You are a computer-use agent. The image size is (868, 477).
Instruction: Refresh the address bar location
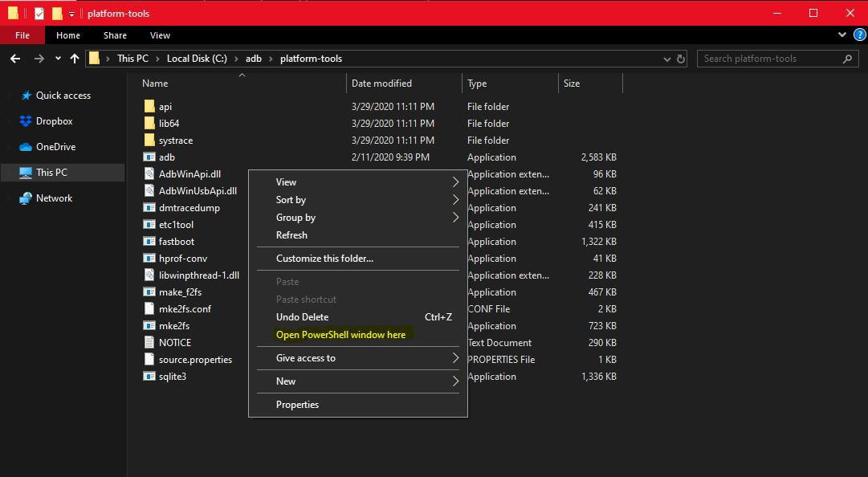(x=681, y=59)
